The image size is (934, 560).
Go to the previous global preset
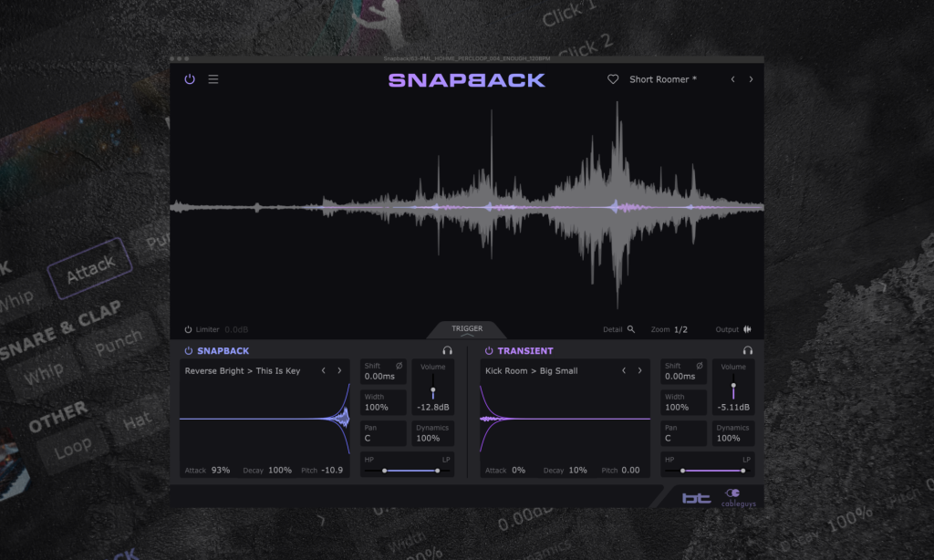click(x=732, y=79)
